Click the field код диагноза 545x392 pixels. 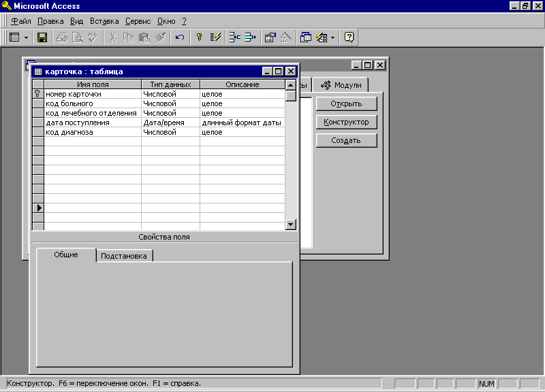tap(69, 132)
